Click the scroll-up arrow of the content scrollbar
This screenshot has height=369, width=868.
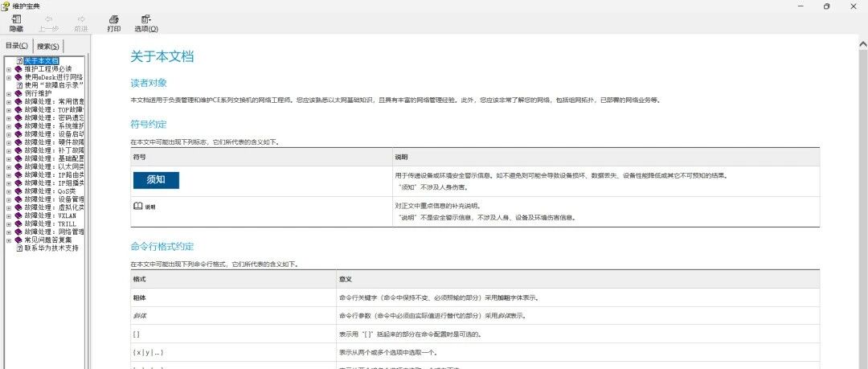tap(862, 44)
